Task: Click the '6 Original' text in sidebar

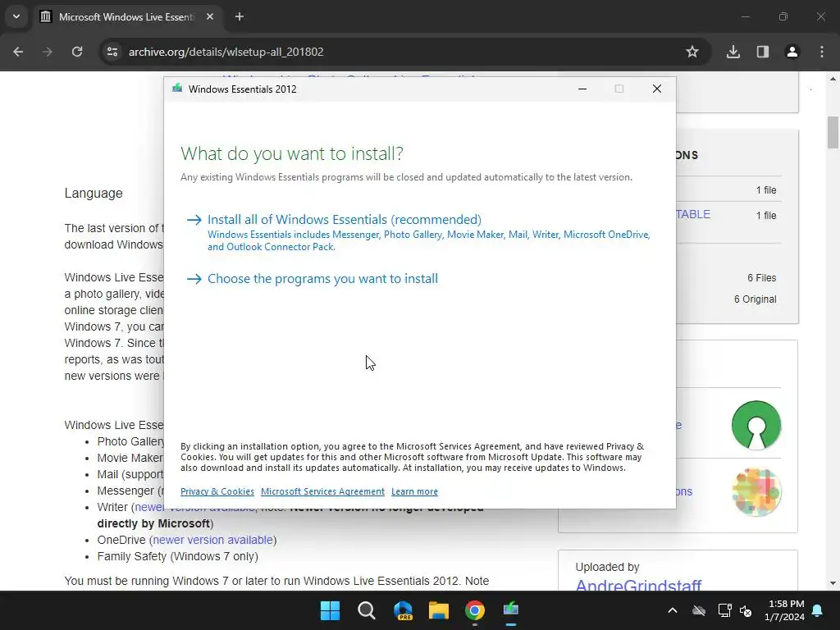Action: [755, 299]
